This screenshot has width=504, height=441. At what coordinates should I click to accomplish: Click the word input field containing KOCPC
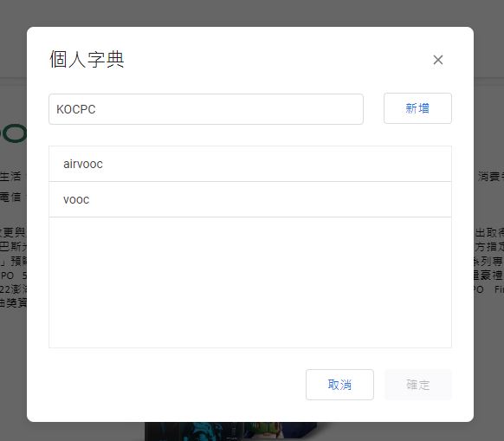206,109
